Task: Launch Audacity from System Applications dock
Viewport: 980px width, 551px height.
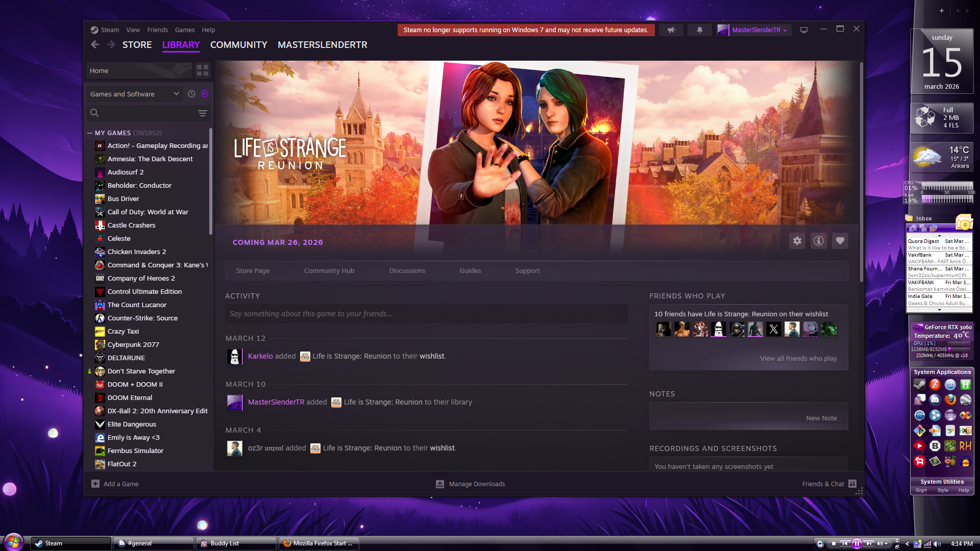Action: point(966,461)
